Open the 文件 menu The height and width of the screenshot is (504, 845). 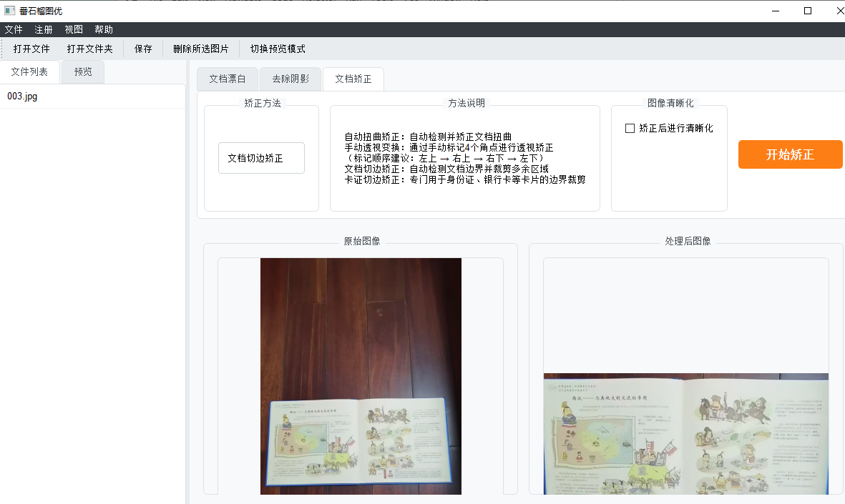tap(14, 29)
